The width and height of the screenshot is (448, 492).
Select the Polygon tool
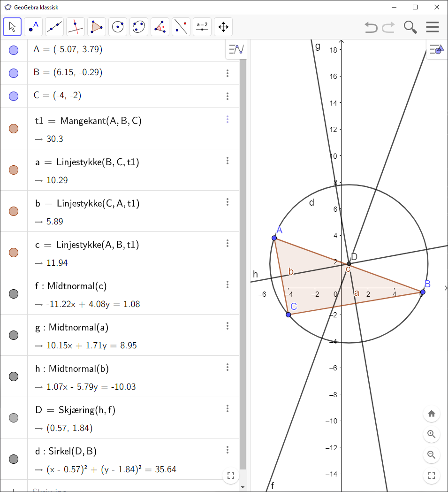96,27
